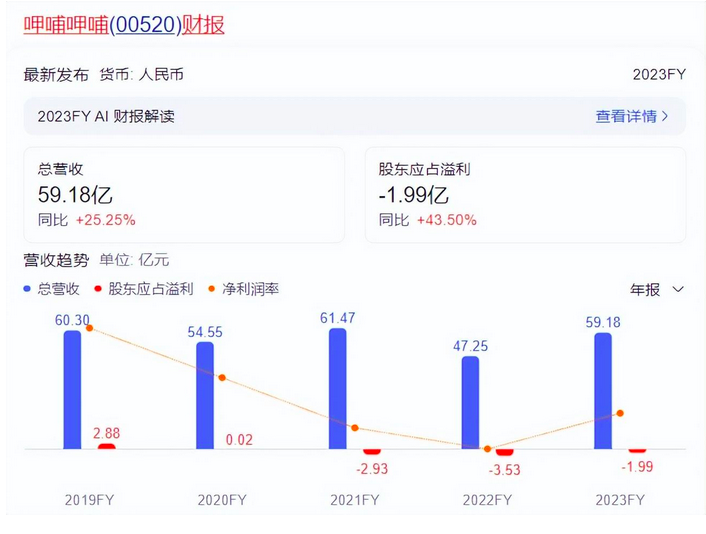Toggle the 股东应占溢利 legend series
This screenshot has width=706, height=534.
(144, 289)
